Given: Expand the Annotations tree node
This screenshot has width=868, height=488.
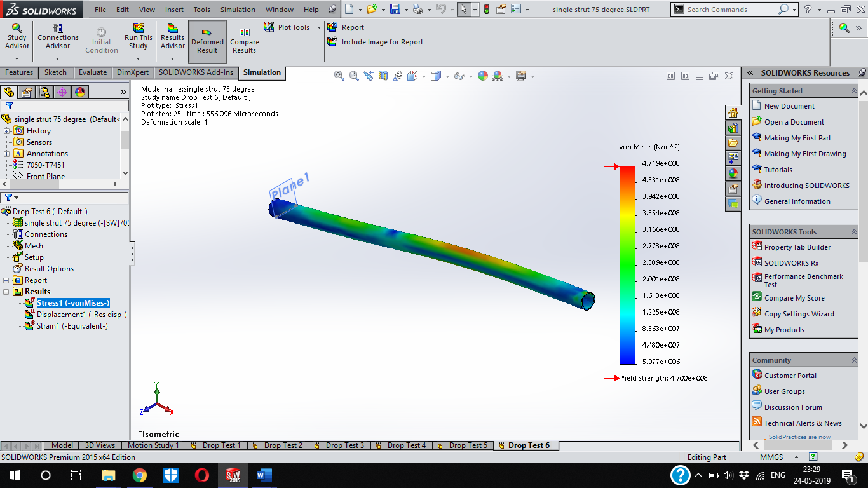Looking at the screenshot, I should tap(7, 154).
